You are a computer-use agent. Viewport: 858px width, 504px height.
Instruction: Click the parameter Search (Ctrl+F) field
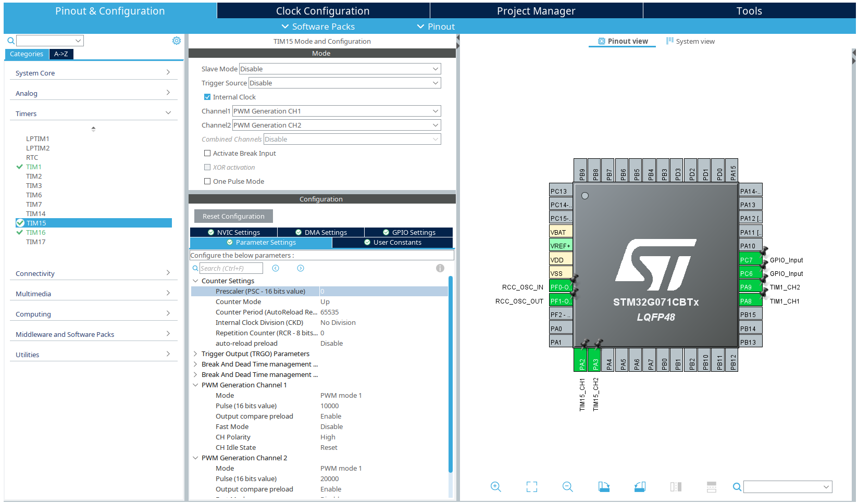[231, 268]
